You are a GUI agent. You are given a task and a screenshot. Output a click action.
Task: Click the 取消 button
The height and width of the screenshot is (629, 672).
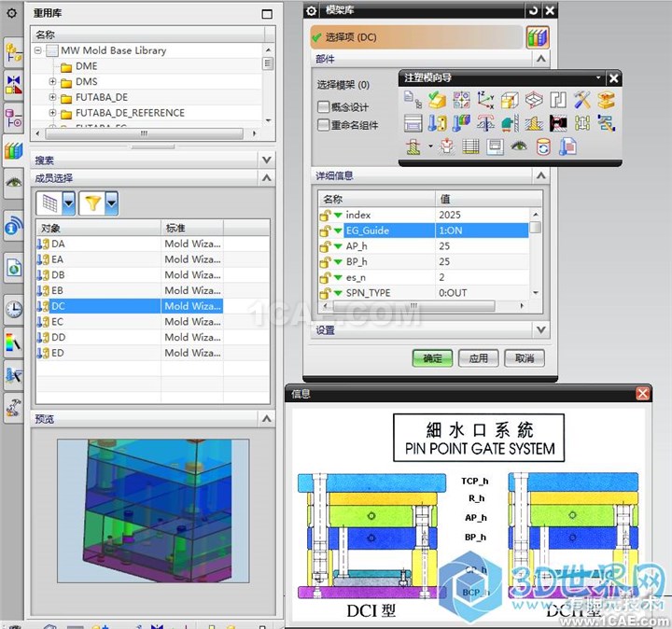pyautogui.click(x=525, y=358)
